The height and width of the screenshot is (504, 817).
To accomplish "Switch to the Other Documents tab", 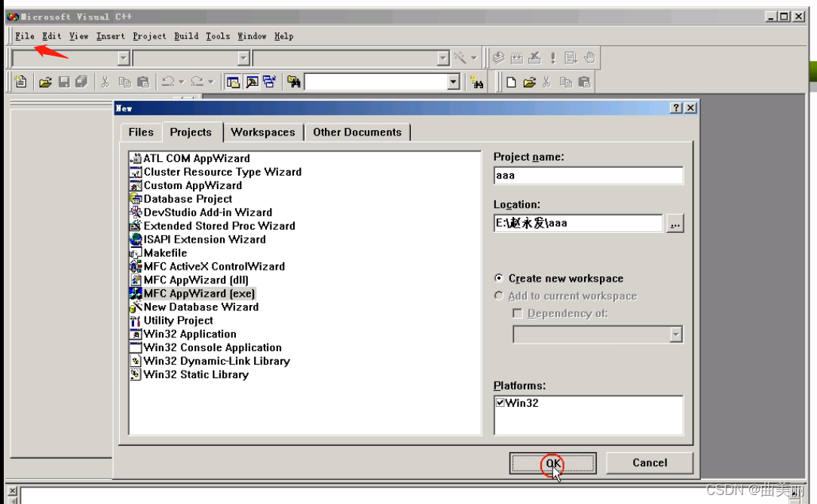I will 357,133.
